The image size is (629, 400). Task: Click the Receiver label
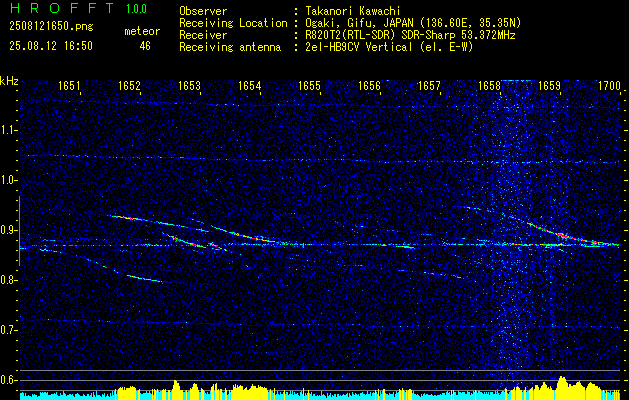(203, 35)
